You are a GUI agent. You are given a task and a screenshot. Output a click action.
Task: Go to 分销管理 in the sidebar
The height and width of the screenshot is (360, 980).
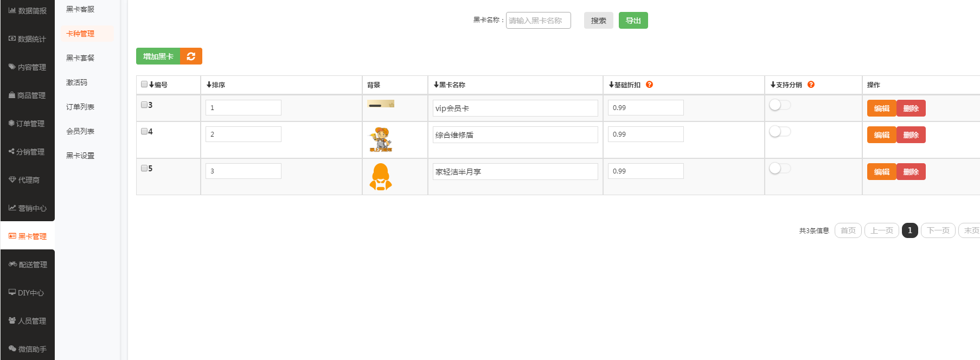click(28, 152)
